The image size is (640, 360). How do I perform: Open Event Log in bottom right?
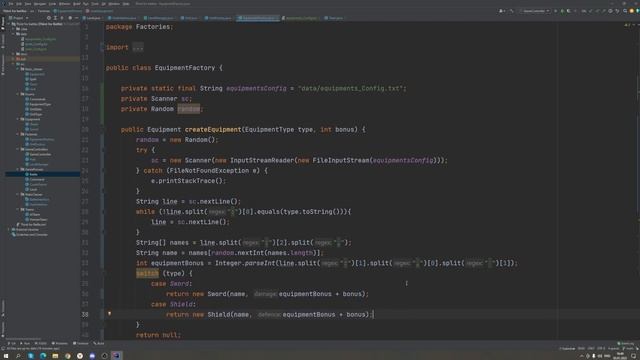625,343
